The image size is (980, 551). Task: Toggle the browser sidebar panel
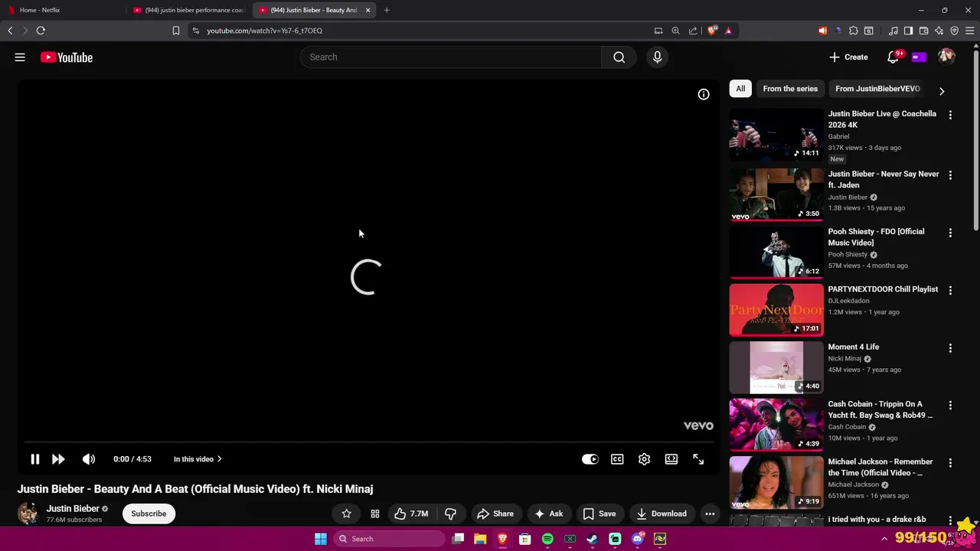tap(908, 31)
